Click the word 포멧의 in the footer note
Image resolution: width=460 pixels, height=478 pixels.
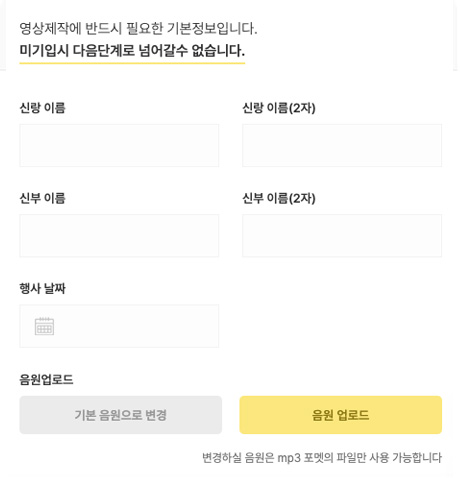tap(319, 458)
